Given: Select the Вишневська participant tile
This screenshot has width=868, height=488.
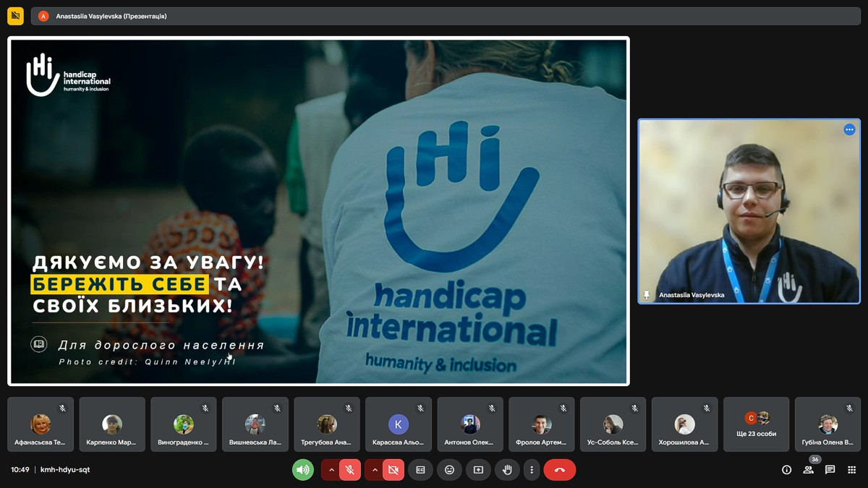Looking at the screenshot, I should pyautogui.click(x=255, y=424).
